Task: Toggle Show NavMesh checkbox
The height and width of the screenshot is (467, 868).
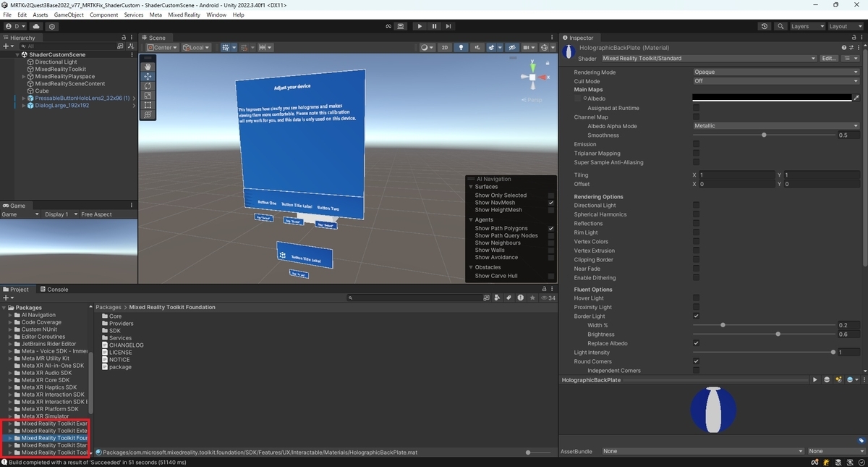Action: point(550,203)
